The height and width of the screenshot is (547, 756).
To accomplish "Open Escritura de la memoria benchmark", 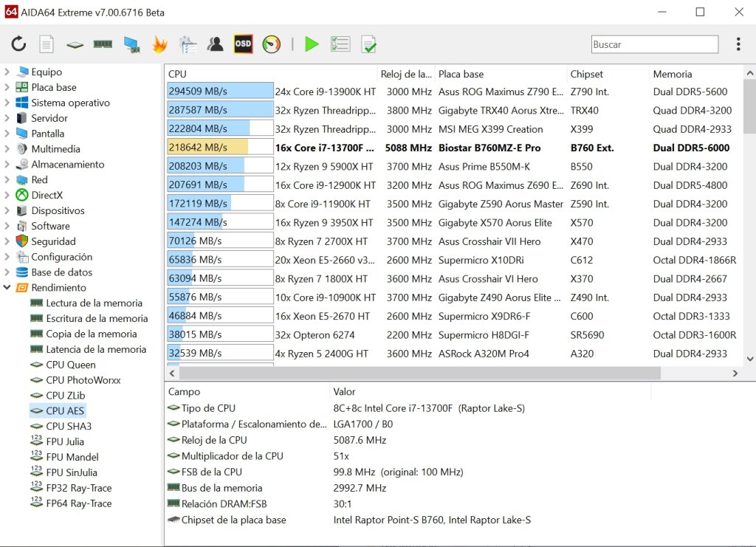I will [x=97, y=319].
